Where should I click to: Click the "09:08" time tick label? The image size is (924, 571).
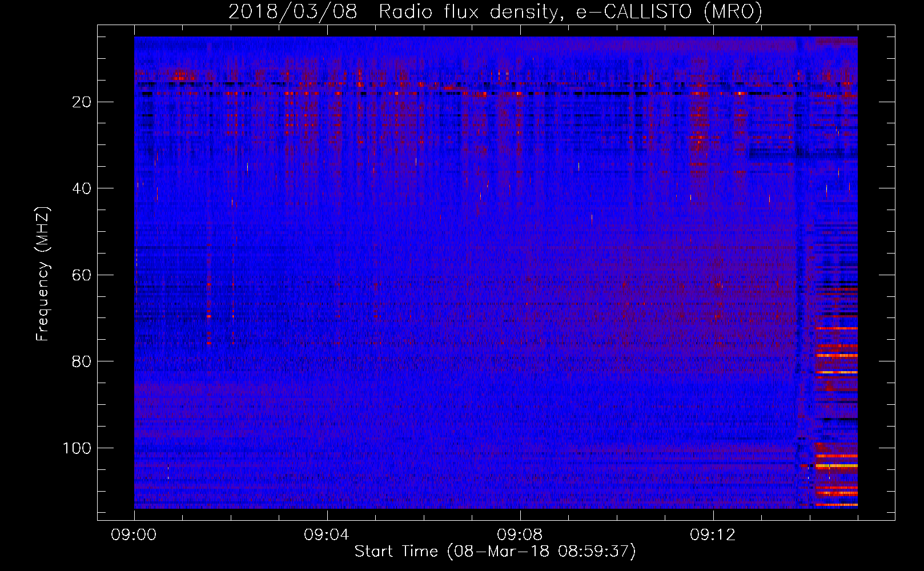tap(520, 535)
